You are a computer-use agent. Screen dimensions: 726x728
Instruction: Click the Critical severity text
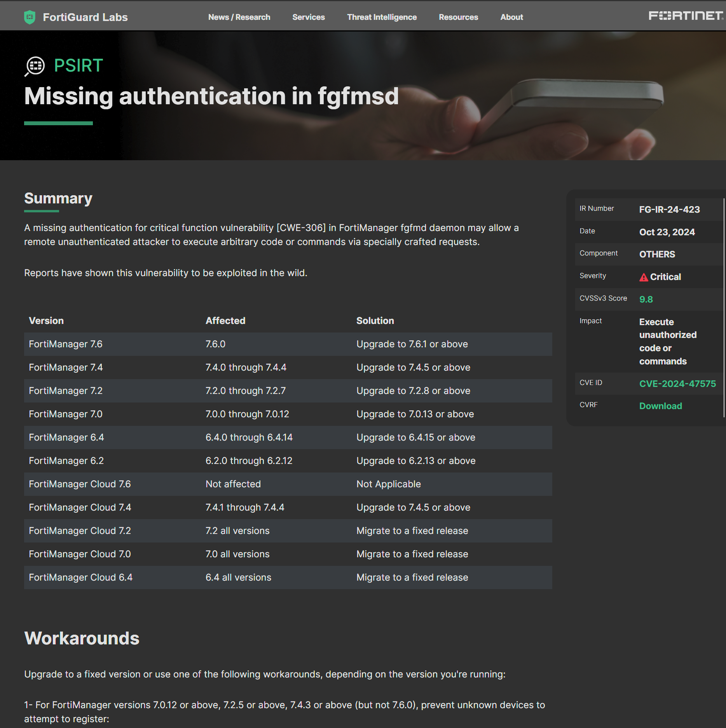click(665, 276)
